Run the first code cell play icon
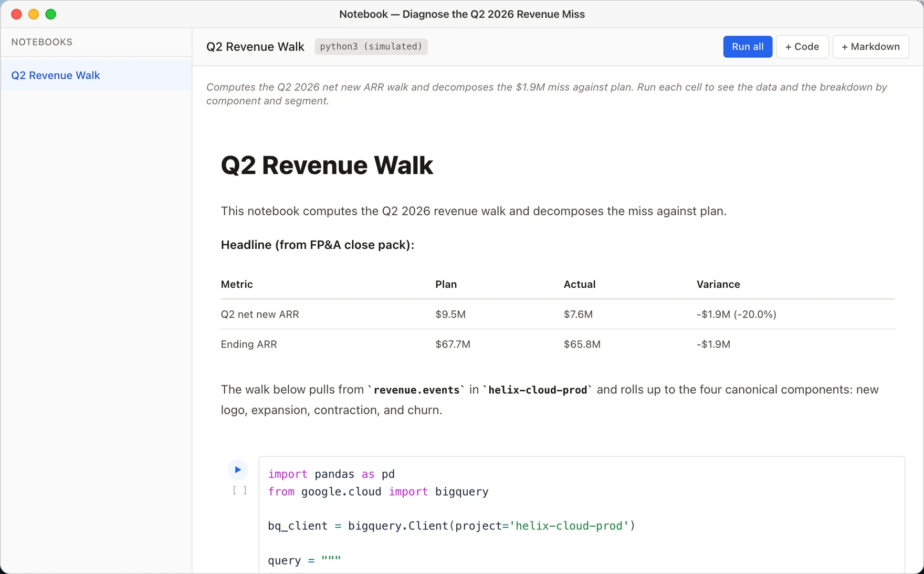This screenshot has height=574, width=924. point(238,470)
